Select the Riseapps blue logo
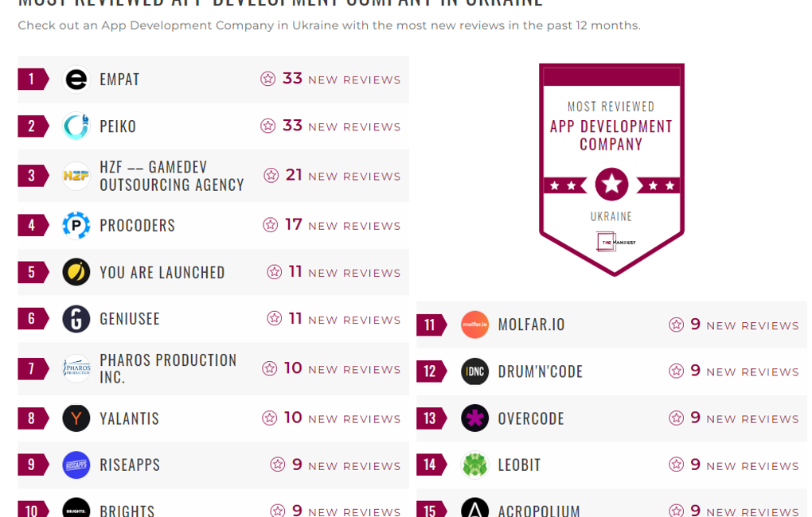The height and width of the screenshot is (517, 812). coord(76,465)
